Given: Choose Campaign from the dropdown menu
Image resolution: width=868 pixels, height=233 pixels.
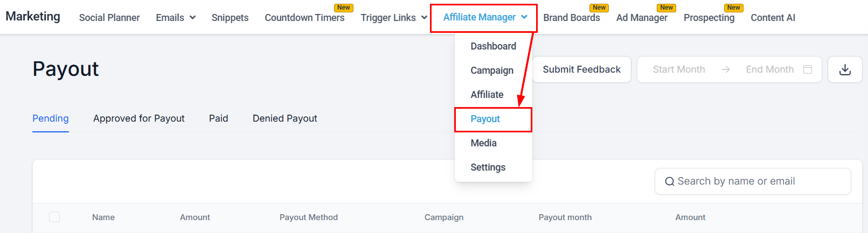Looking at the screenshot, I should (492, 70).
